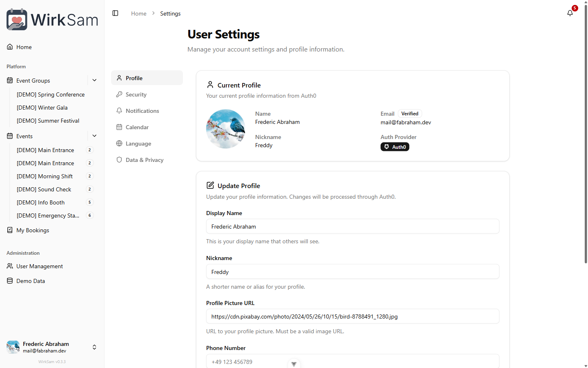Click the Event Groups calendar icon
The image size is (588, 368).
[10, 81]
